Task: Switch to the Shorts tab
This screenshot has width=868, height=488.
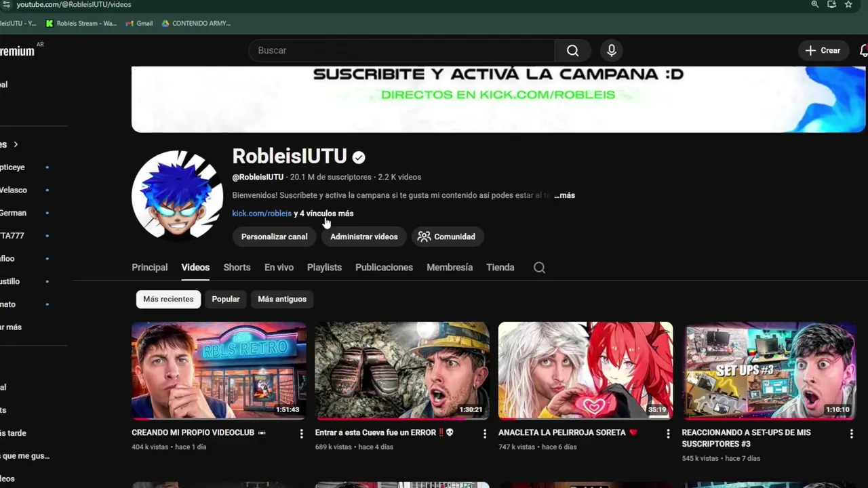Action: [x=237, y=268]
